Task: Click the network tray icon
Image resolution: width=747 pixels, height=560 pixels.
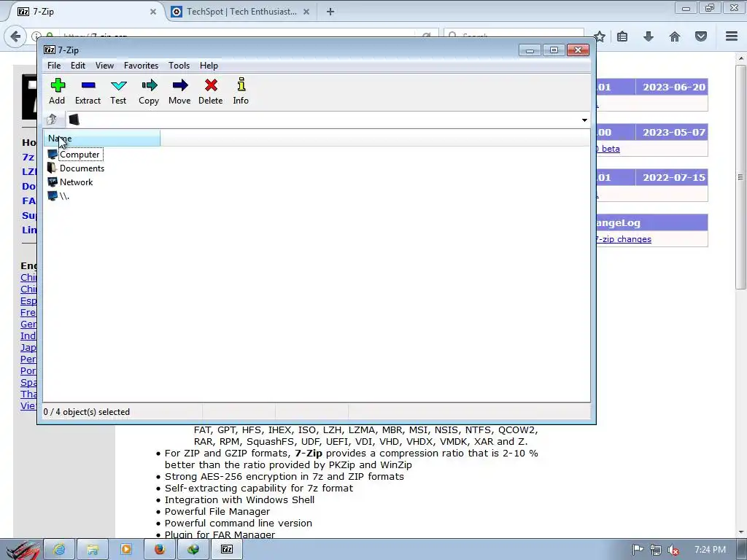Action: coord(656,550)
